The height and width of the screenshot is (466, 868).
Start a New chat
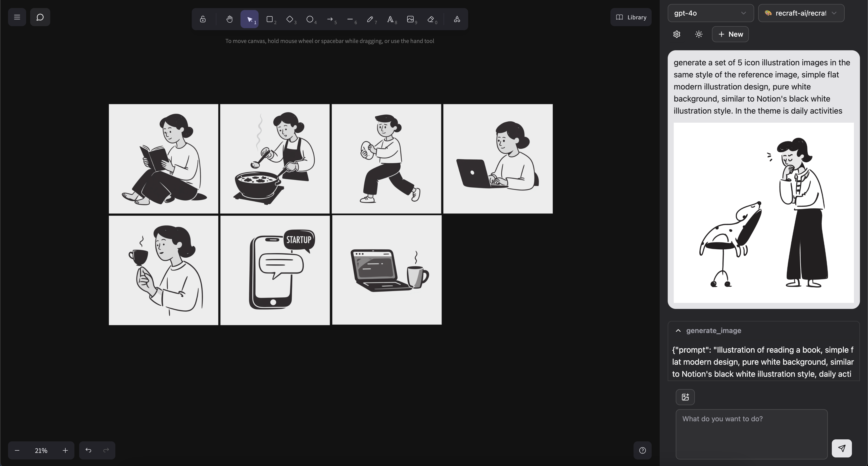730,34
